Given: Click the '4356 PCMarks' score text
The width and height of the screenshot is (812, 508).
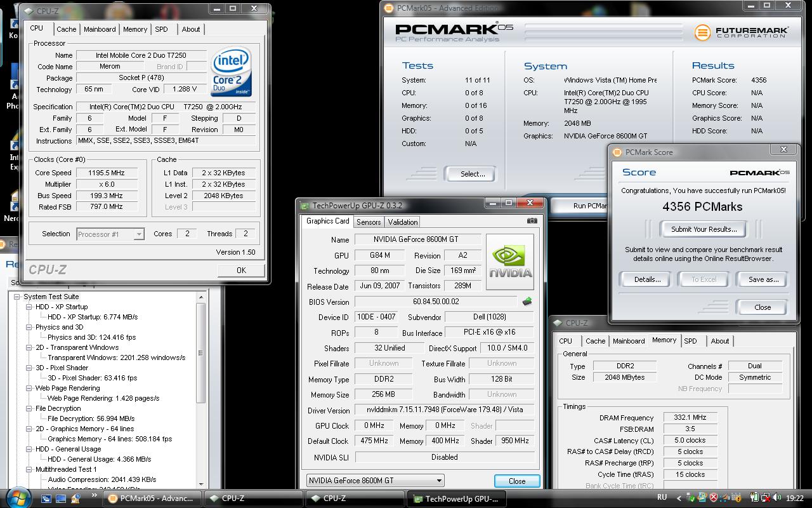Looking at the screenshot, I should 702,206.
